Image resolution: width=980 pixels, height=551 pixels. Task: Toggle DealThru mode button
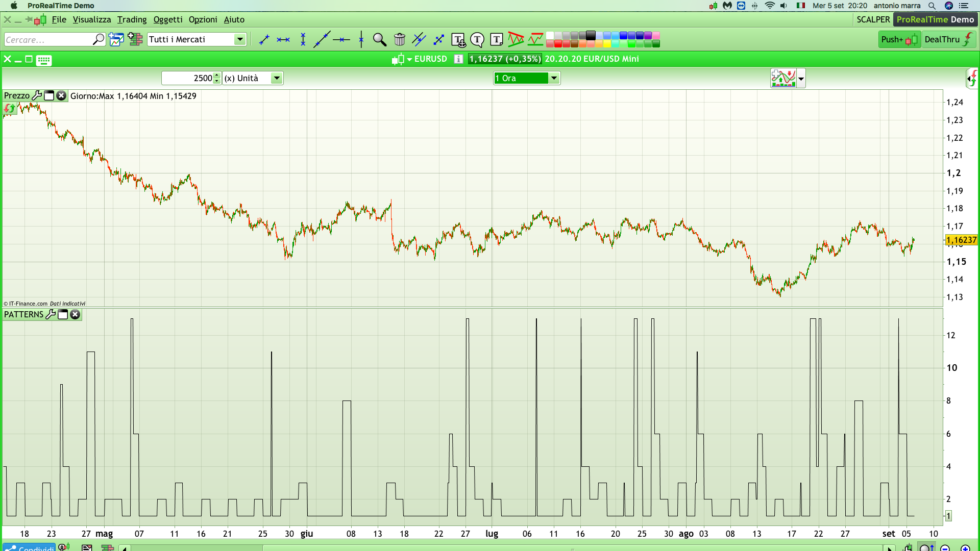coord(948,39)
